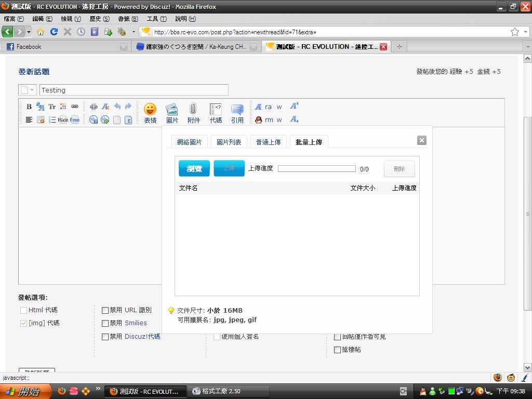Tick the 搶樓帖 checkbox
The image size is (532, 399).
(337, 350)
